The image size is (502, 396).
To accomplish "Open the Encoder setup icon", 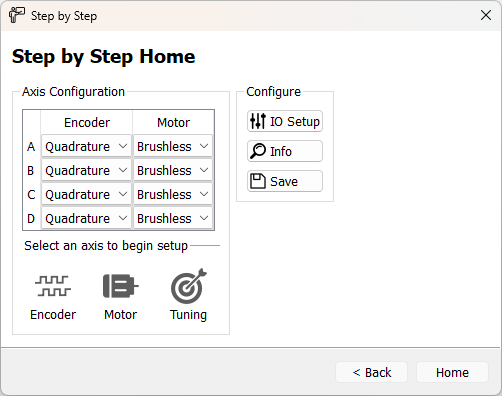I will point(53,286).
